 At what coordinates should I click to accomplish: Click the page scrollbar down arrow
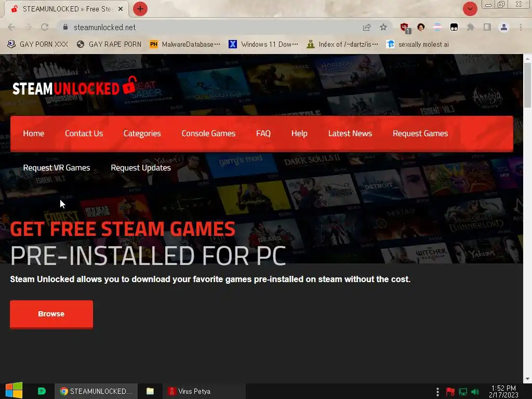tap(527, 379)
